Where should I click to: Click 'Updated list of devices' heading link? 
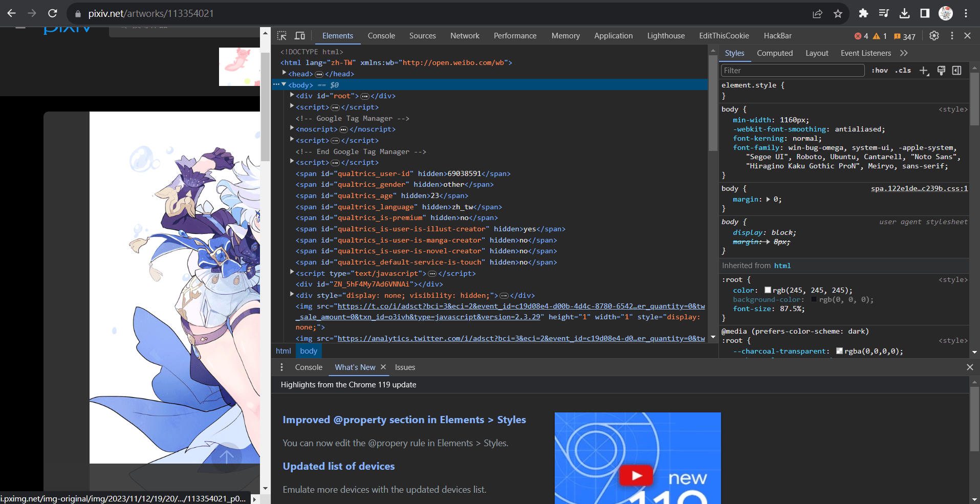339,467
